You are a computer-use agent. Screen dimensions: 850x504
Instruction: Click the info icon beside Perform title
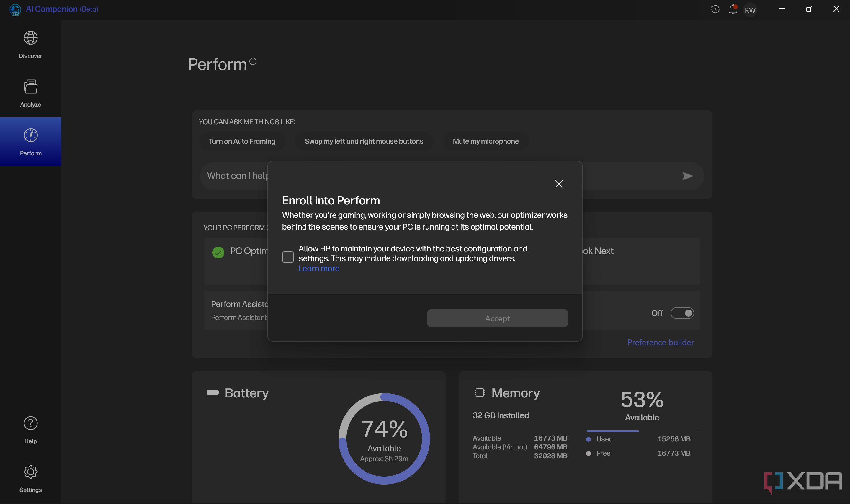253,61
